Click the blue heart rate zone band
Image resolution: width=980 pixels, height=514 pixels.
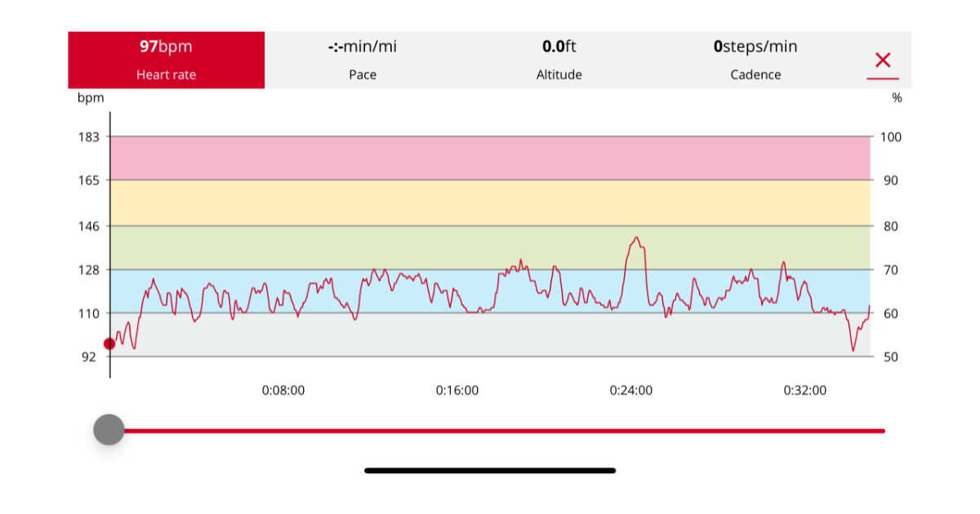click(491, 291)
